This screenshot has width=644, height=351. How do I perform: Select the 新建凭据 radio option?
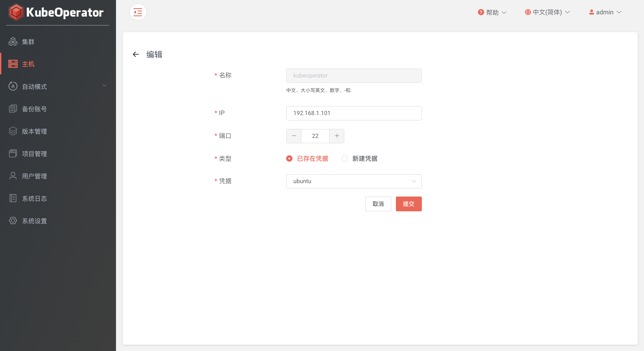tap(345, 158)
